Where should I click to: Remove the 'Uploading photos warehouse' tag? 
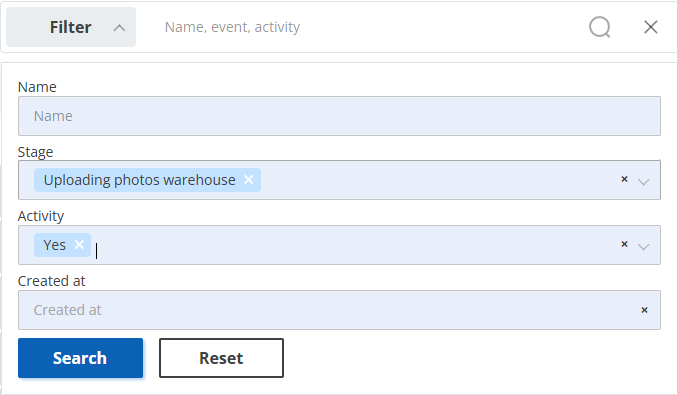[249, 180]
